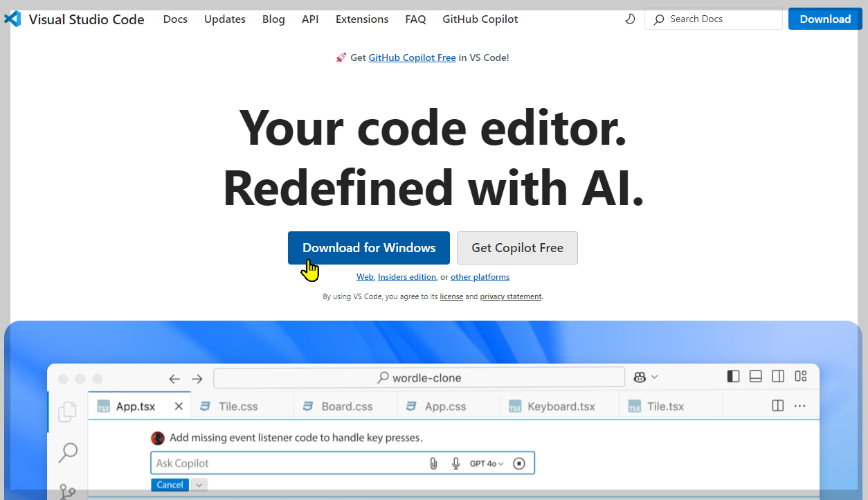Open the privacy statement link
The image size is (868, 500).
tap(511, 296)
